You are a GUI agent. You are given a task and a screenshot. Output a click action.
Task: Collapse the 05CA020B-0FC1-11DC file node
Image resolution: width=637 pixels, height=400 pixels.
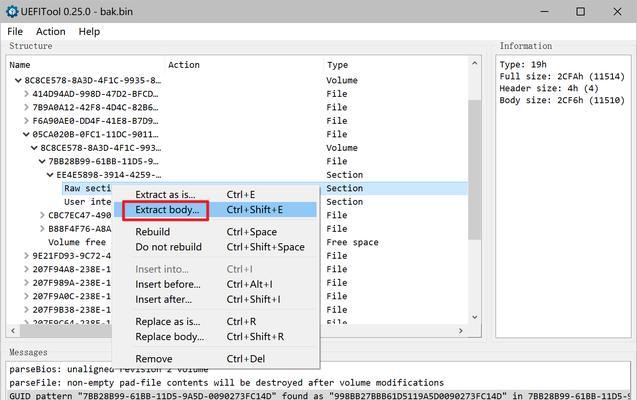click(x=26, y=134)
